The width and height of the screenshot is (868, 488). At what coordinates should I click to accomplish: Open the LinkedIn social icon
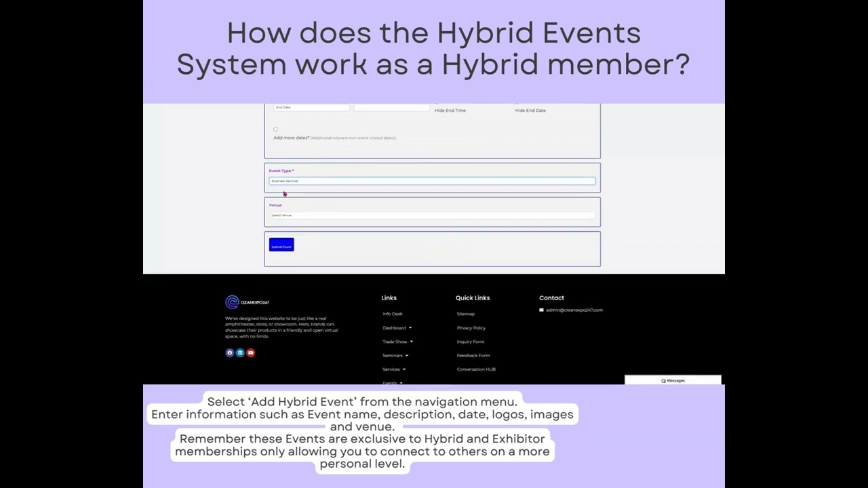click(x=240, y=352)
